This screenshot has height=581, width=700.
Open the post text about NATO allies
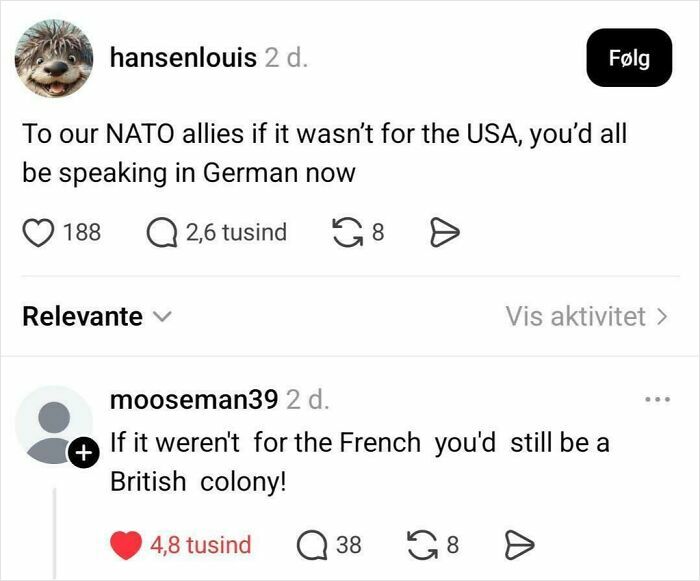[324, 152]
